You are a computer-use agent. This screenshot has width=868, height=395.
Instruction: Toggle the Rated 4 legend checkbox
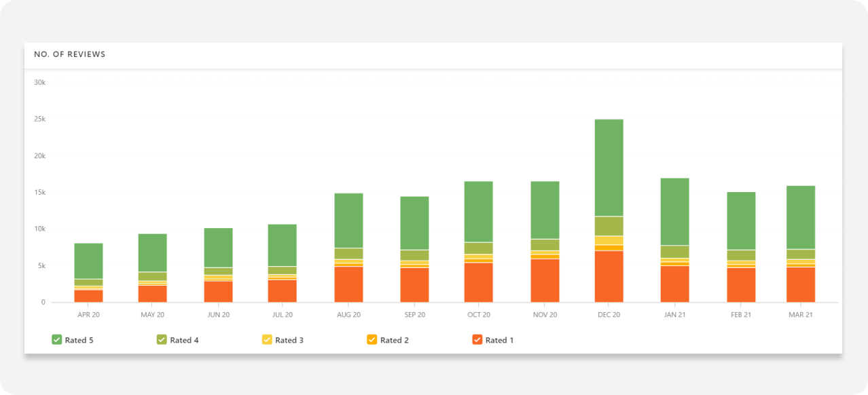coord(162,339)
